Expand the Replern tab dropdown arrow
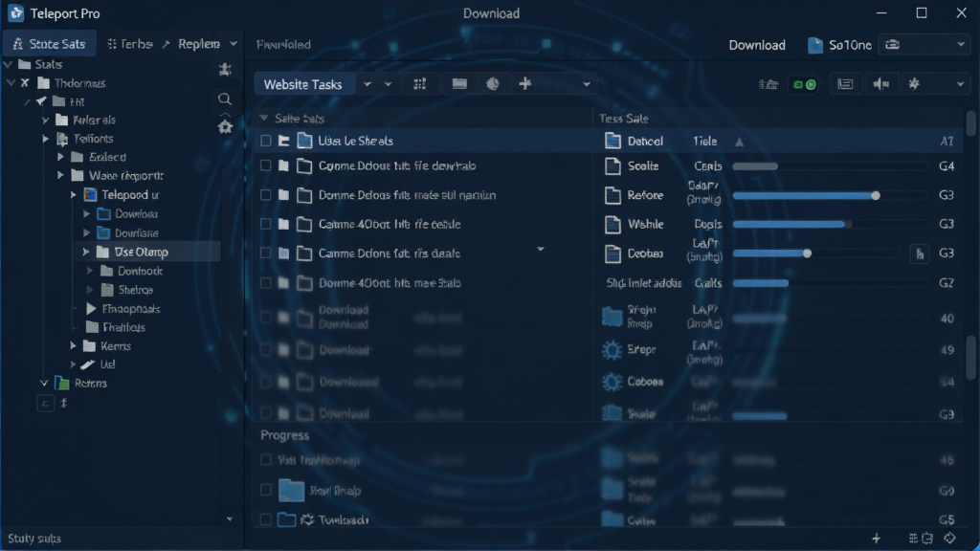 click(x=234, y=44)
